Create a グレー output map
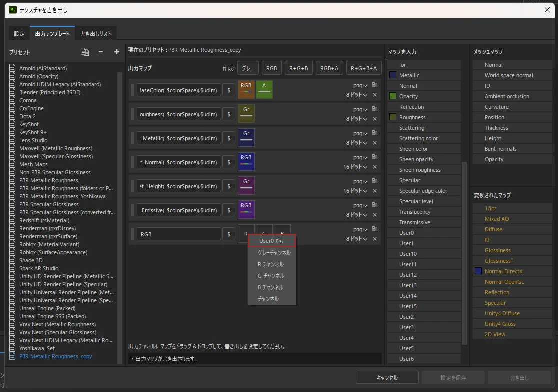The width and height of the screenshot is (558, 392). (x=248, y=68)
